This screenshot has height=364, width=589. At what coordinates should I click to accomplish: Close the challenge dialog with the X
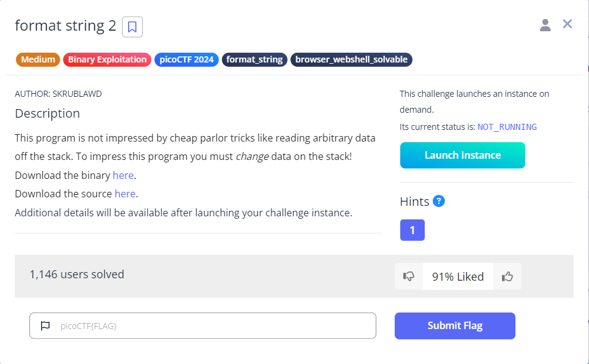click(x=567, y=24)
